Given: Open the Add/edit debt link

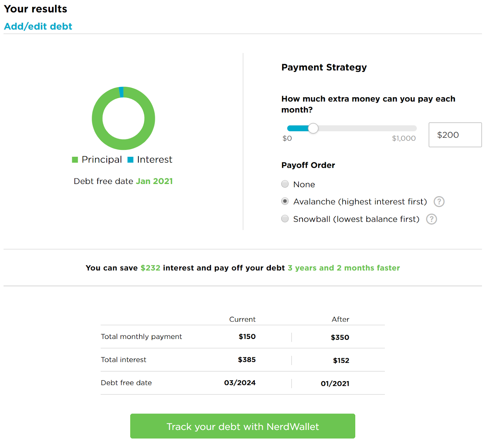Looking at the screenshot, I should [x=38, y=26].
